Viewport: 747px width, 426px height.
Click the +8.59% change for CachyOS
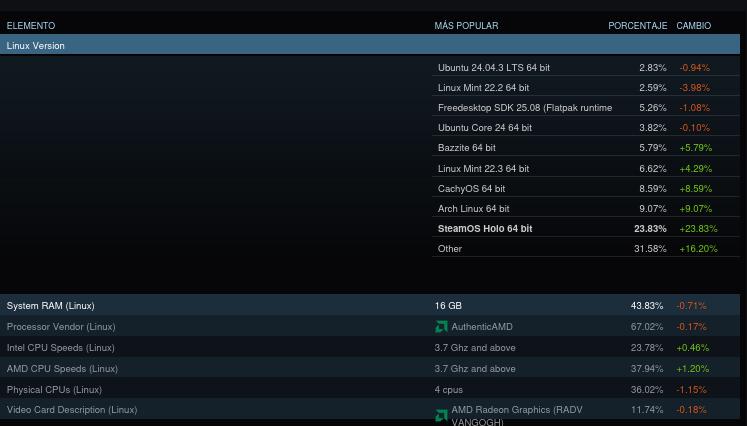[696, 189]
